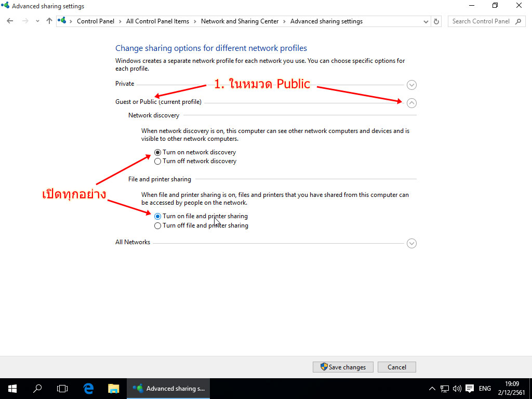Image resolution: width=532 pixels, height=399 pixels.
Task: Select Turn off network discovery
Action: (x=158, y=162)
